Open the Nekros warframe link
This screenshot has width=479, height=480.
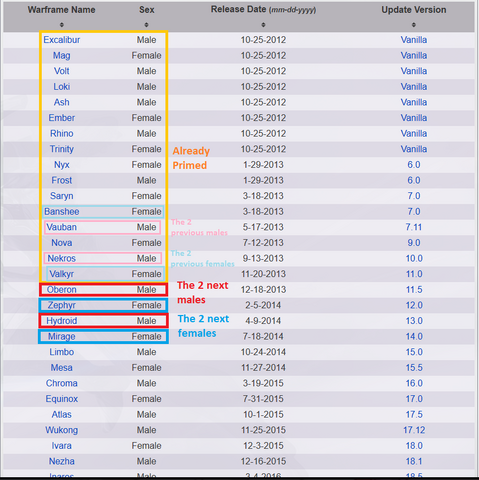(x=62, y=258)
